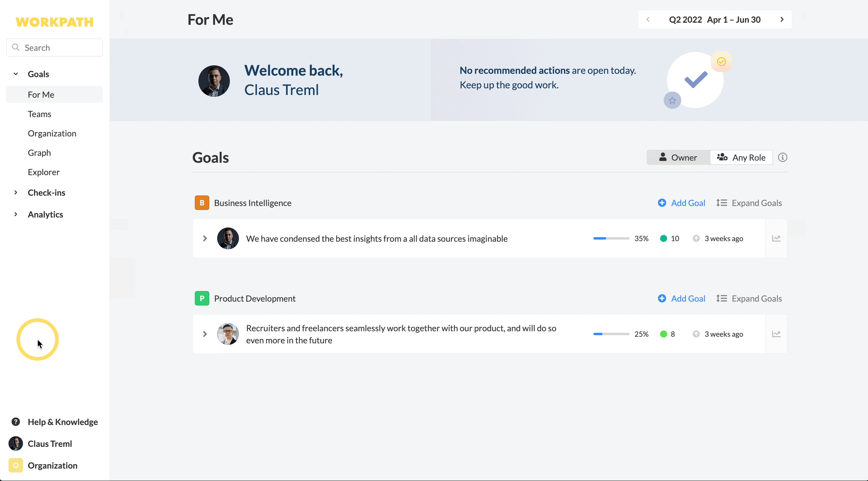This screenshot has width=868, height=481.
Task: Collapse the Goals sidebar section
Action: pyautogui.click(x=15, y=74)
